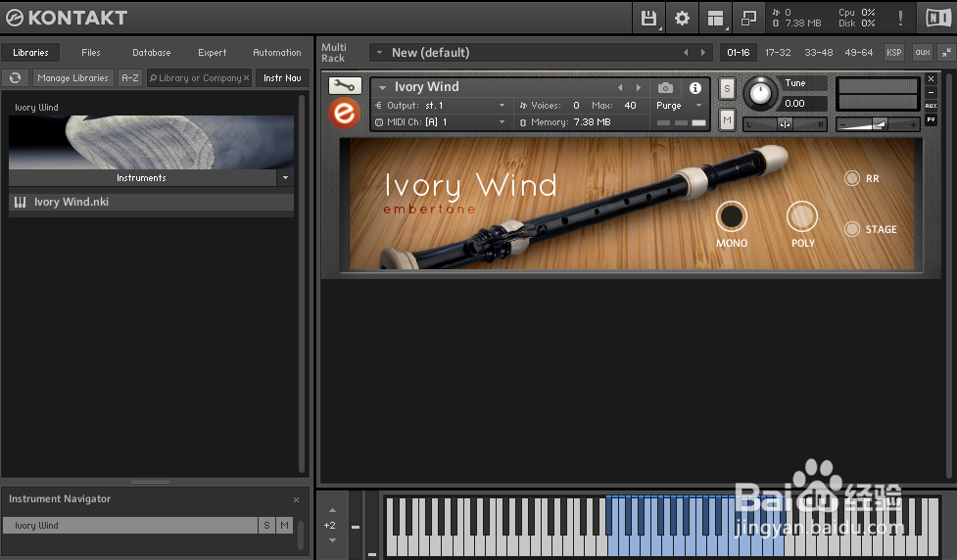
Task: Open the KSP multi script editor
Action: point(894,53)
